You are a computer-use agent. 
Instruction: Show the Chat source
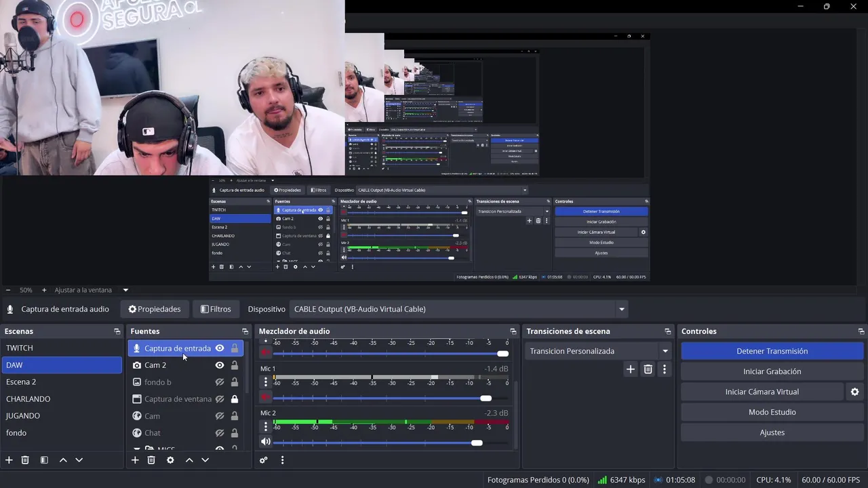coord(220,432)
